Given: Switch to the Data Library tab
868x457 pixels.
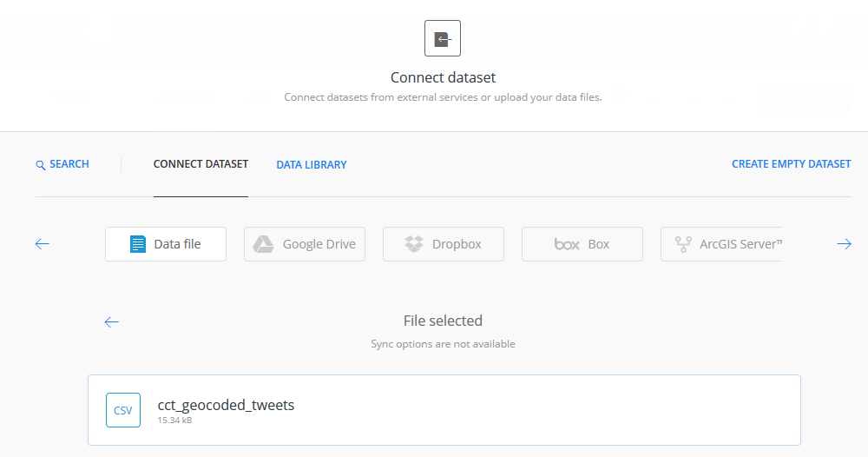Looking at the screenshot, I should 312,164.
